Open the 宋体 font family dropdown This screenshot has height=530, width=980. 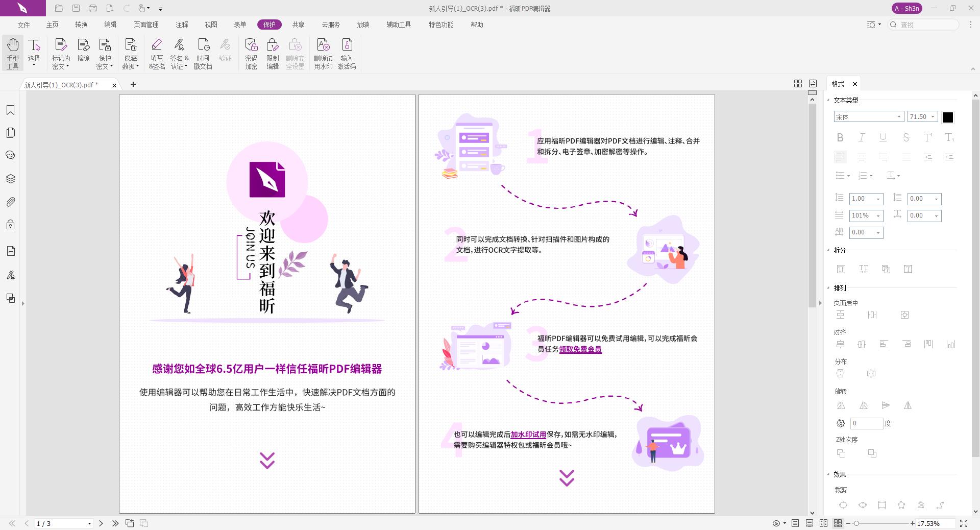899,116
